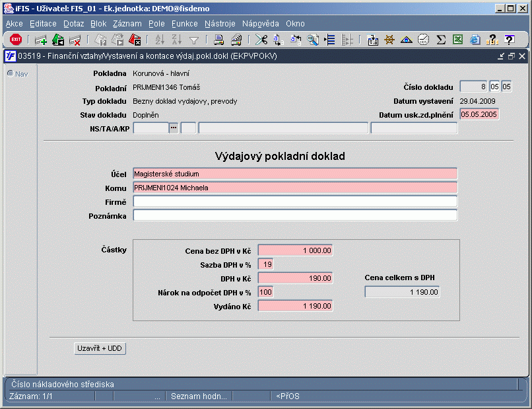532x409 pixels.
Task: Click the red EXIT toolbar icon
Action: (16, 40)
